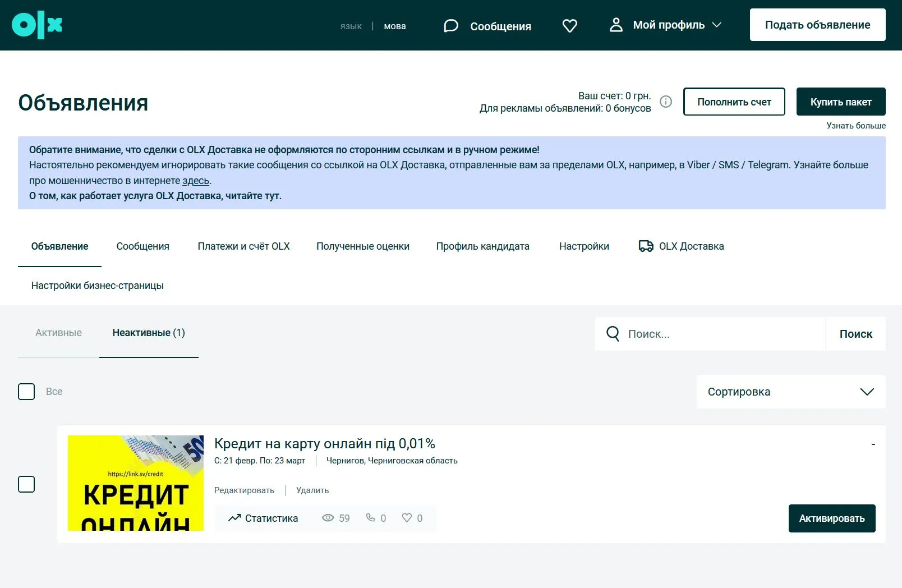Click the account balance info icon
902x588 pixels.
pyautogui.click(x=666, y=102)
